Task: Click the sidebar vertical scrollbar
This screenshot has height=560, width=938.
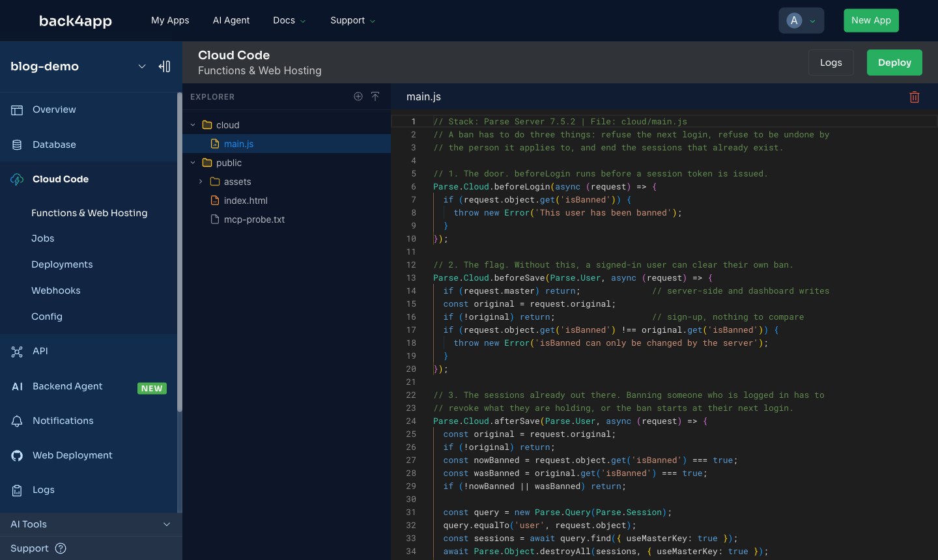Action: 179,253
